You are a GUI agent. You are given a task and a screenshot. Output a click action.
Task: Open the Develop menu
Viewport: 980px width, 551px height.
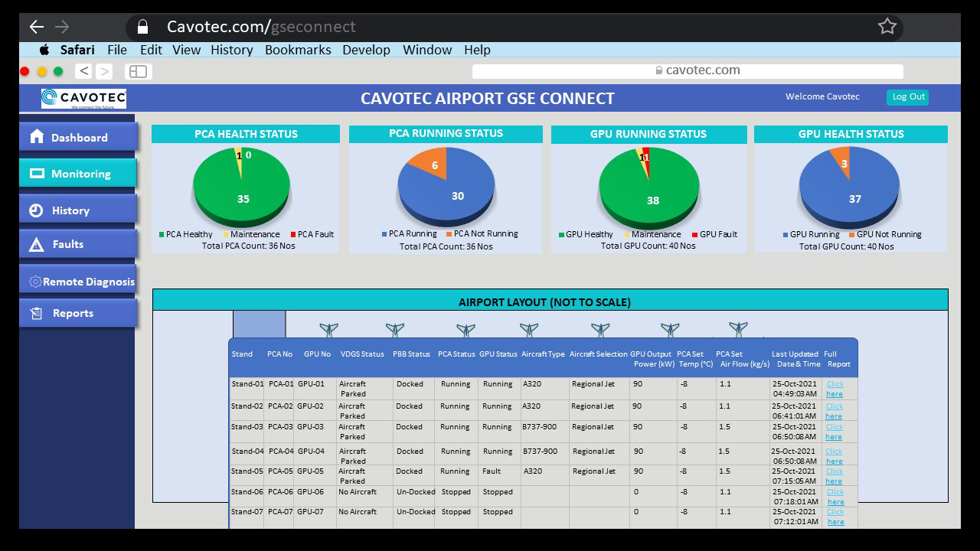click(x=366, y=50)
